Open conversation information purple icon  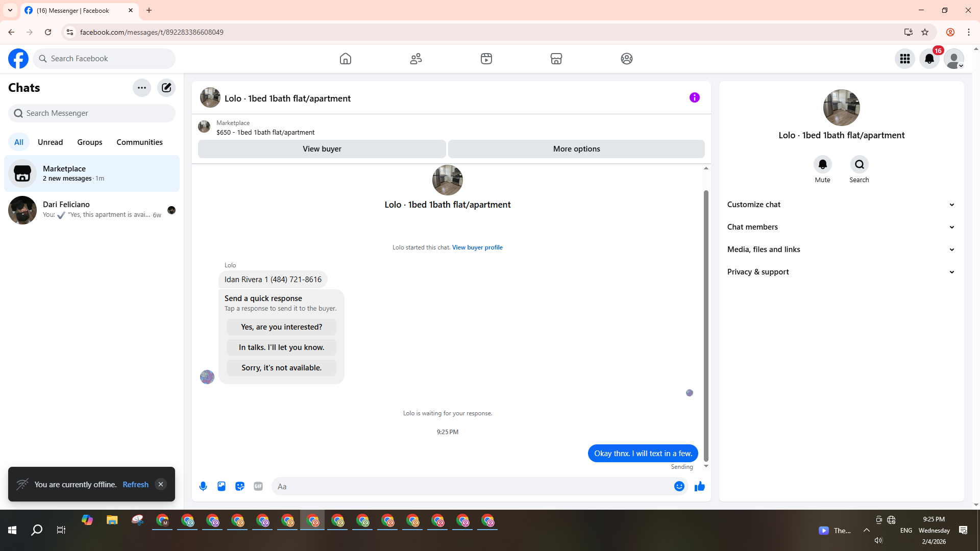pos(694,97)
